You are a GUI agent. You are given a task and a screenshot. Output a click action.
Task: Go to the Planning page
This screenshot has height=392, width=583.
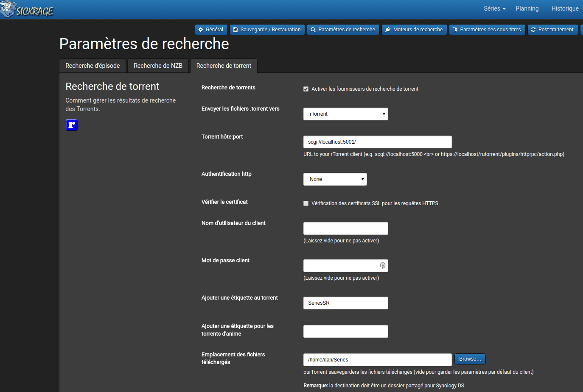pos(527,8)
